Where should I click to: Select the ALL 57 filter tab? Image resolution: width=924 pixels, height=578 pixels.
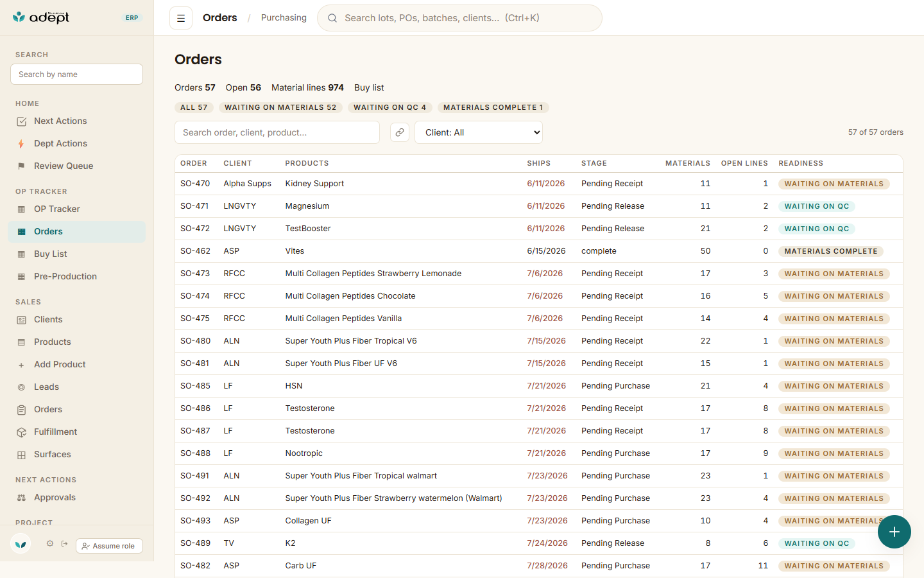pos(194,107)
